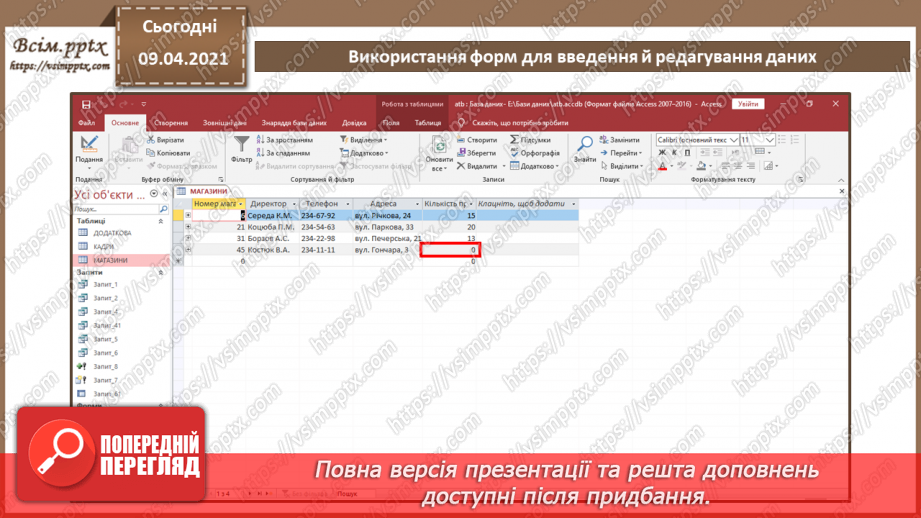Toggle bold text formatting
Viewport: 921px width, 518px height.
click(662, 153)
